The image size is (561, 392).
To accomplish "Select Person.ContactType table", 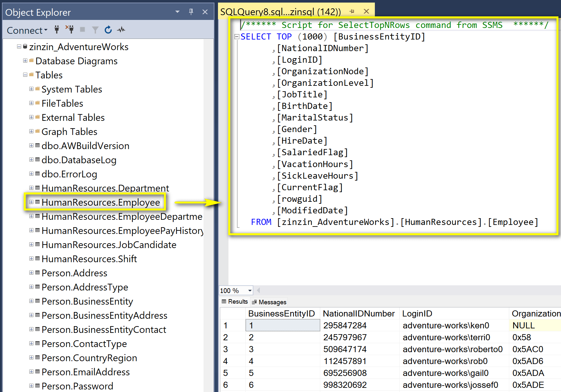I will click(84, 344).
